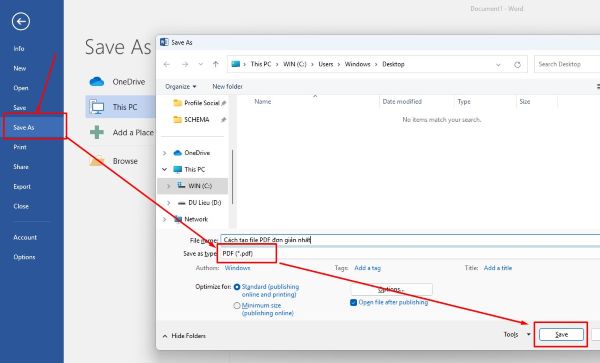Click the File name text field
Screen dimensions: 600x363
click(410, 240)
